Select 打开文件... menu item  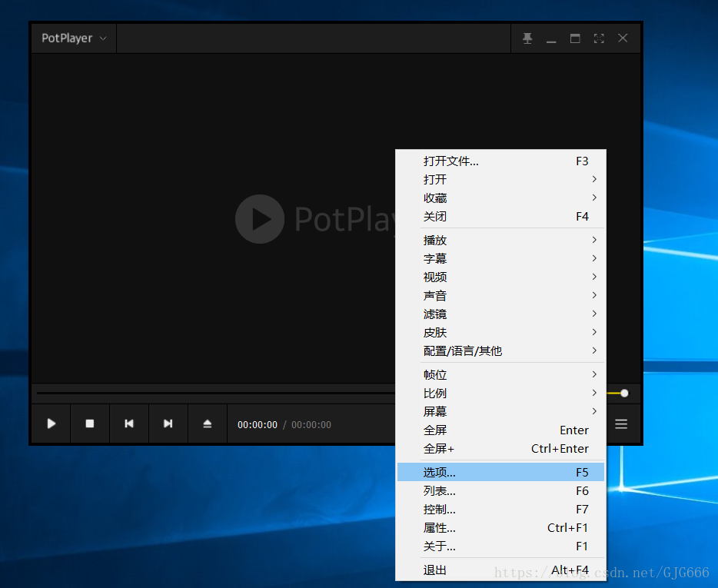click(x=501, y=161)
